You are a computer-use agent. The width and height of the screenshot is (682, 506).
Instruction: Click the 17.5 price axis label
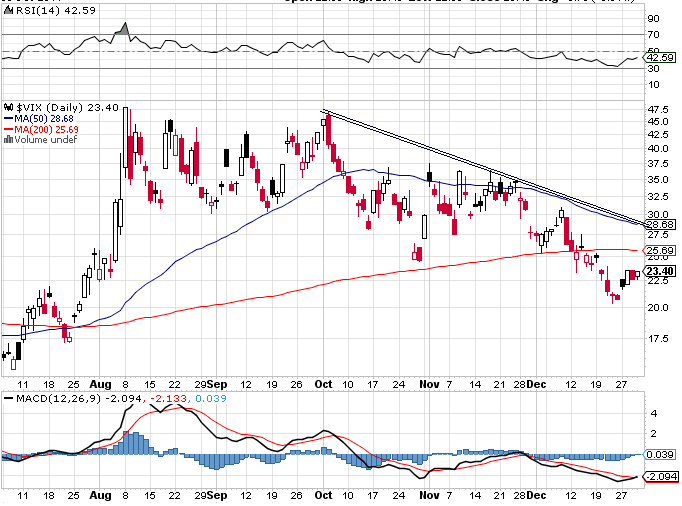[658, 338]
